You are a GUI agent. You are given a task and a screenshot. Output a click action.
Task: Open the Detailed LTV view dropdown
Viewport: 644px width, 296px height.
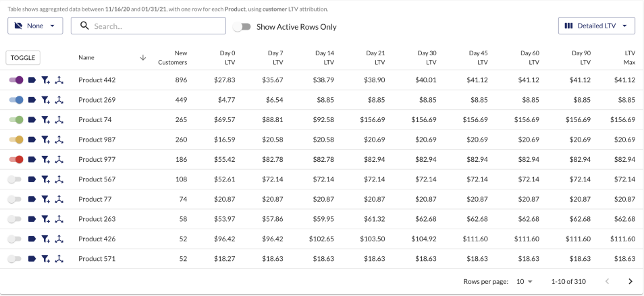(596, 26)
